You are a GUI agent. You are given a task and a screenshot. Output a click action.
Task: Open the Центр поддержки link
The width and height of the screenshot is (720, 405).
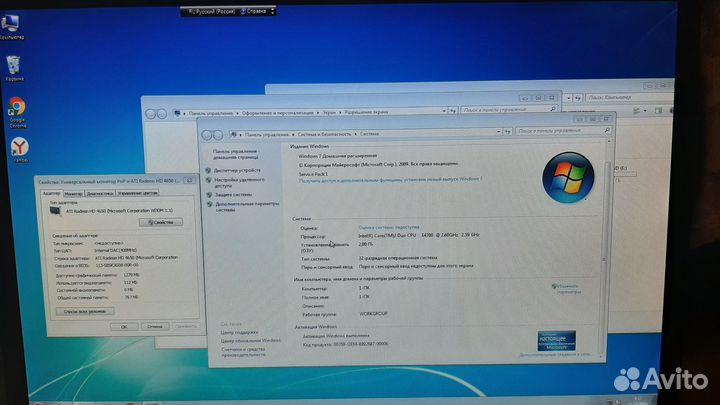(239, 332)
